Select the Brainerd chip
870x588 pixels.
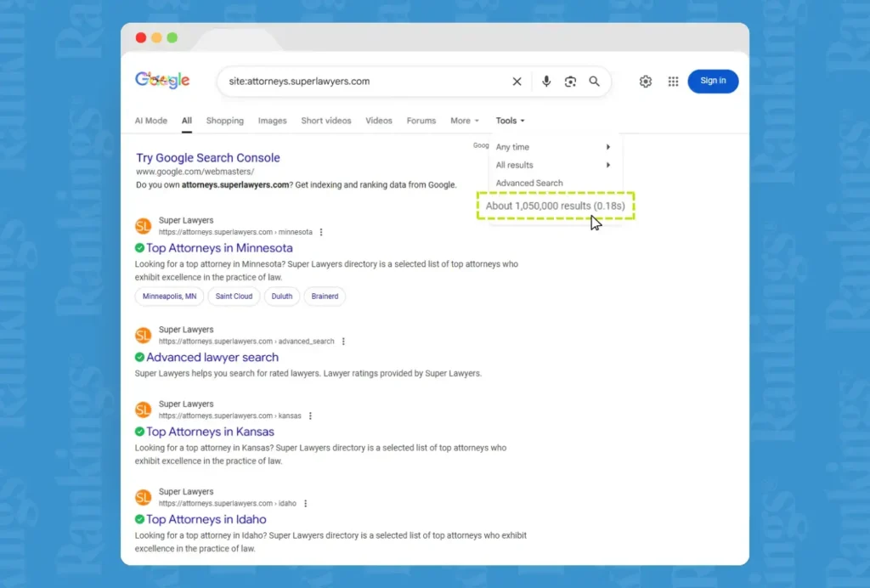pyautogui.click(x=325, y=297)
